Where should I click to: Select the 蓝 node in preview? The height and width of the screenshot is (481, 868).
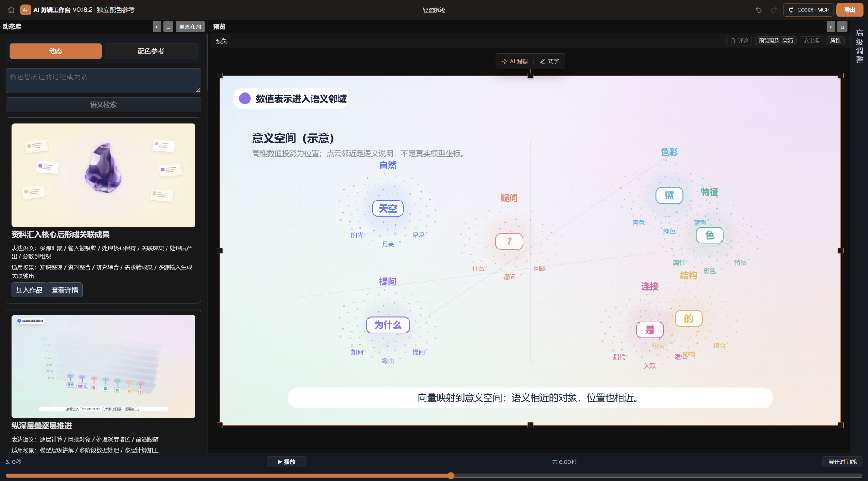(669, 195)
